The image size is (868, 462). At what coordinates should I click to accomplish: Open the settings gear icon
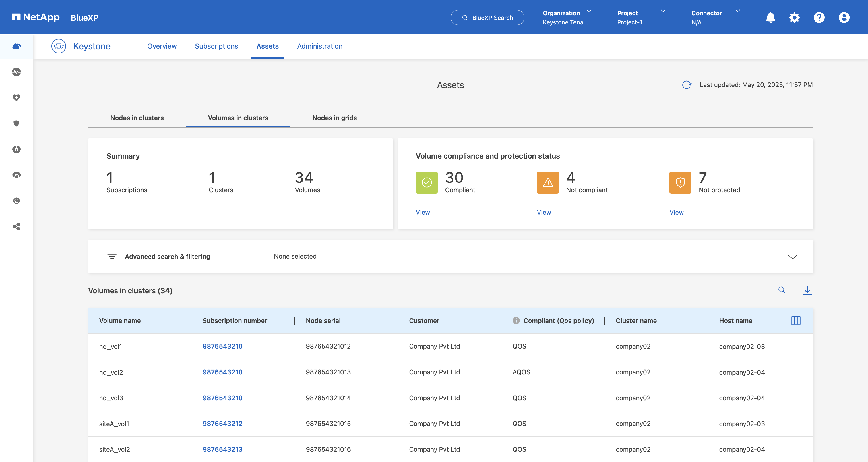(794, 18)
